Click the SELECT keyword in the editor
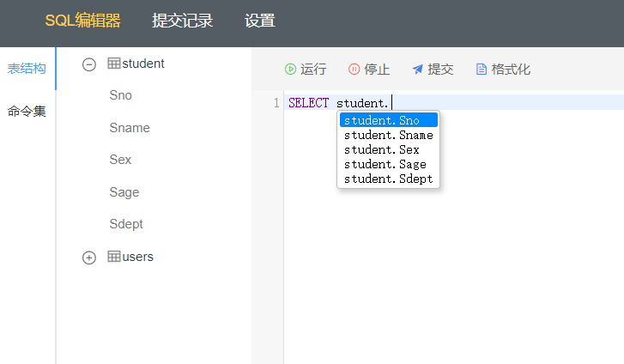 point(309,103)
